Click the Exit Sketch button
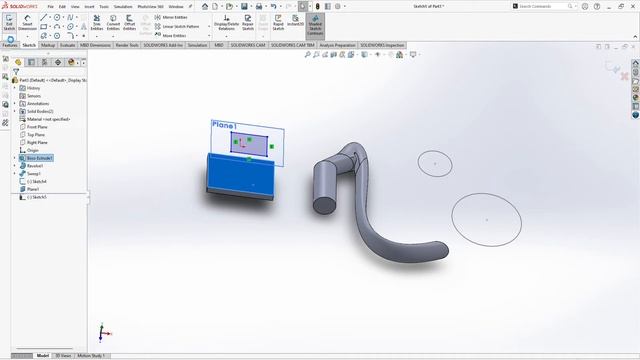The width and height of the screenshot is (640, 360). [x=9, y=22]
